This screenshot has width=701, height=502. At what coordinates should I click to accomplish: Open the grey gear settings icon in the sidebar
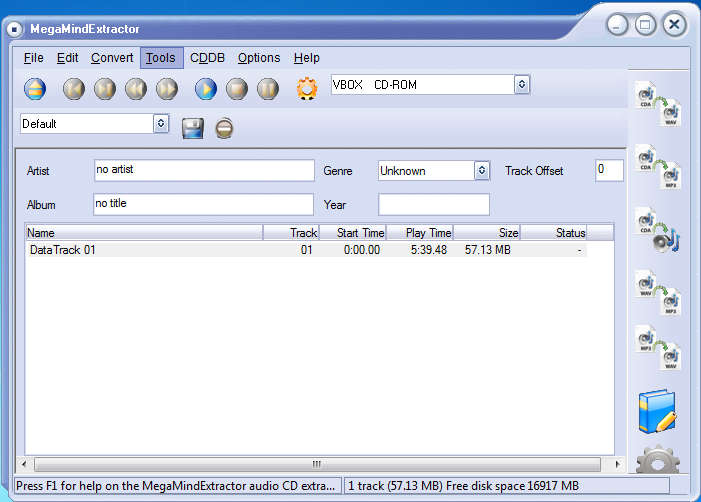(x=658, y=460)
